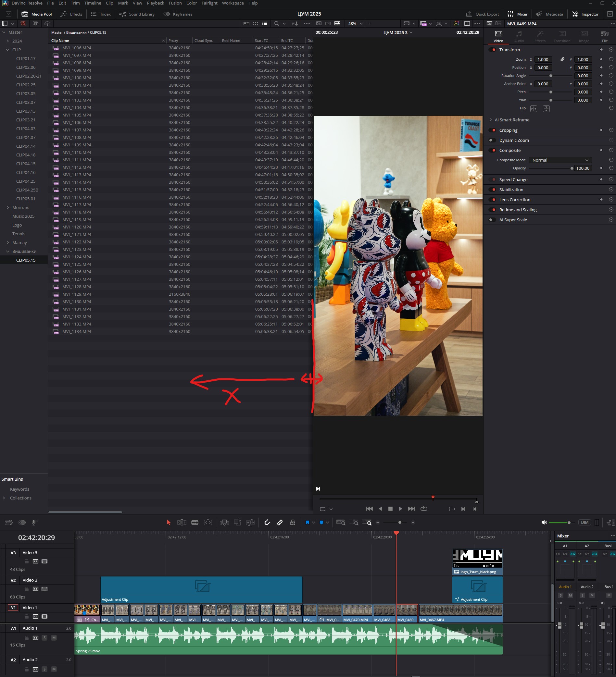
Task: Mute the viewer speaker icon
Action: click(x=544, y=522)
